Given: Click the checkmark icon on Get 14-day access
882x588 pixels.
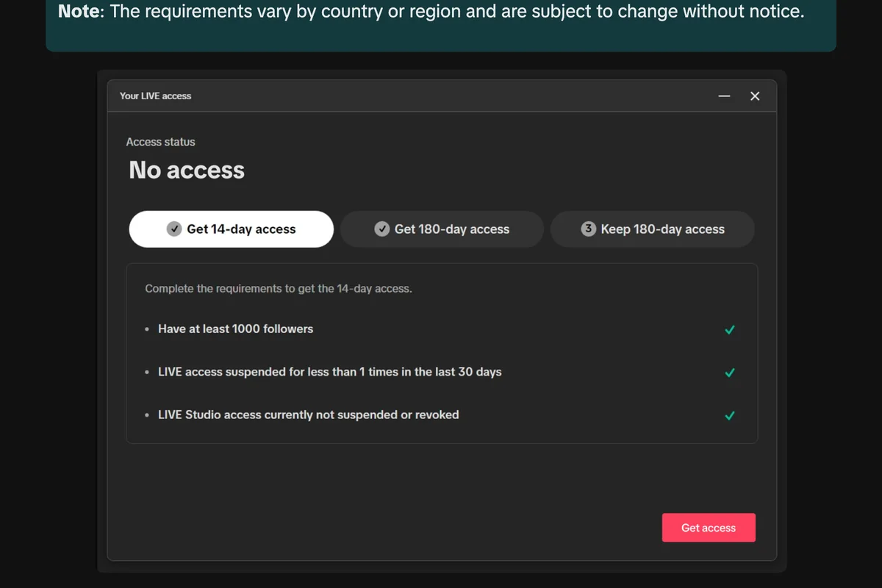Looking at the screenshot, I should [x=174, y=229].
